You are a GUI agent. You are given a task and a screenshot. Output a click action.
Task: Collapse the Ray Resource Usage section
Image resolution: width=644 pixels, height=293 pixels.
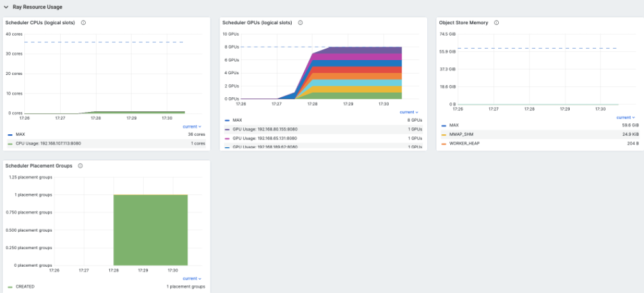point(6,7)
